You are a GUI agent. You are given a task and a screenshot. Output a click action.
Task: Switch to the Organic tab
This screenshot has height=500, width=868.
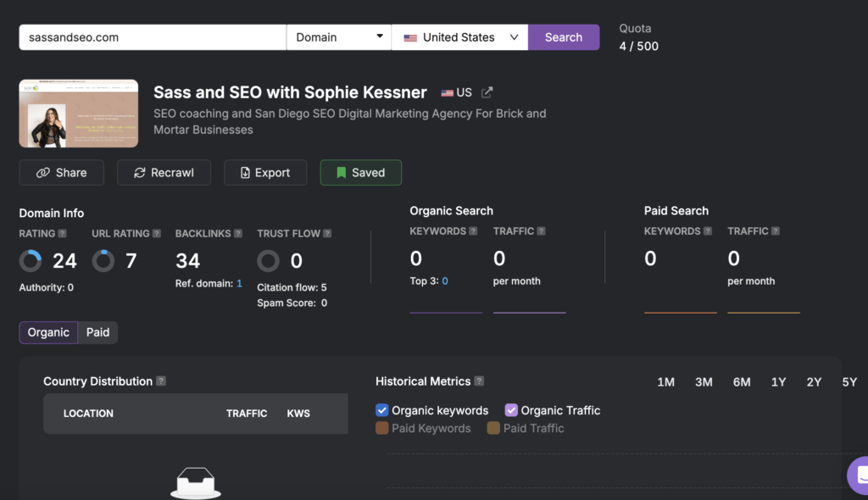(48, 332)
